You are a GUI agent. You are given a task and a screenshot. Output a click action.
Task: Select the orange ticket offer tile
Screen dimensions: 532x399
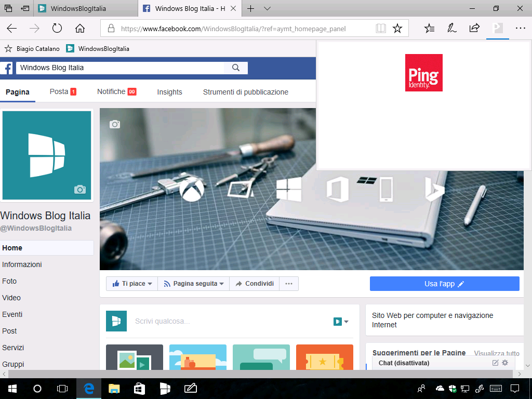click(x=325, y=357)
